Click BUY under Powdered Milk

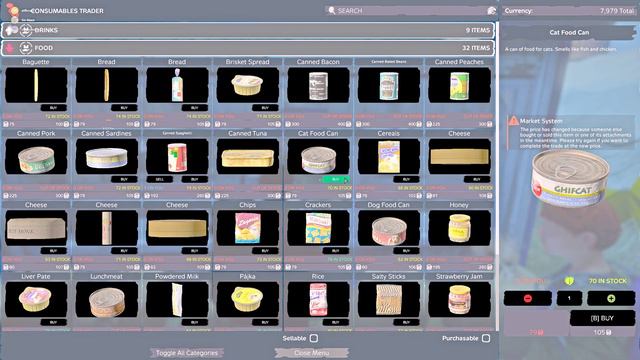pos(195,322)
